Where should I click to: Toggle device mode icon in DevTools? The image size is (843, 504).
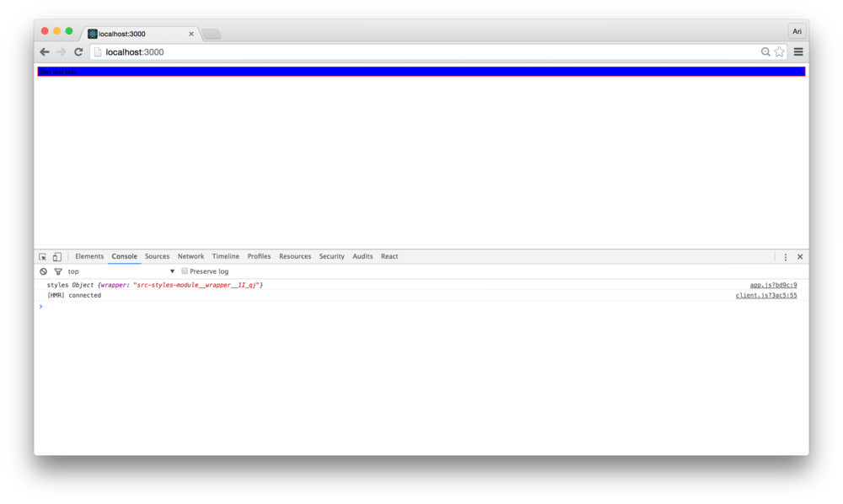[56, 257]
